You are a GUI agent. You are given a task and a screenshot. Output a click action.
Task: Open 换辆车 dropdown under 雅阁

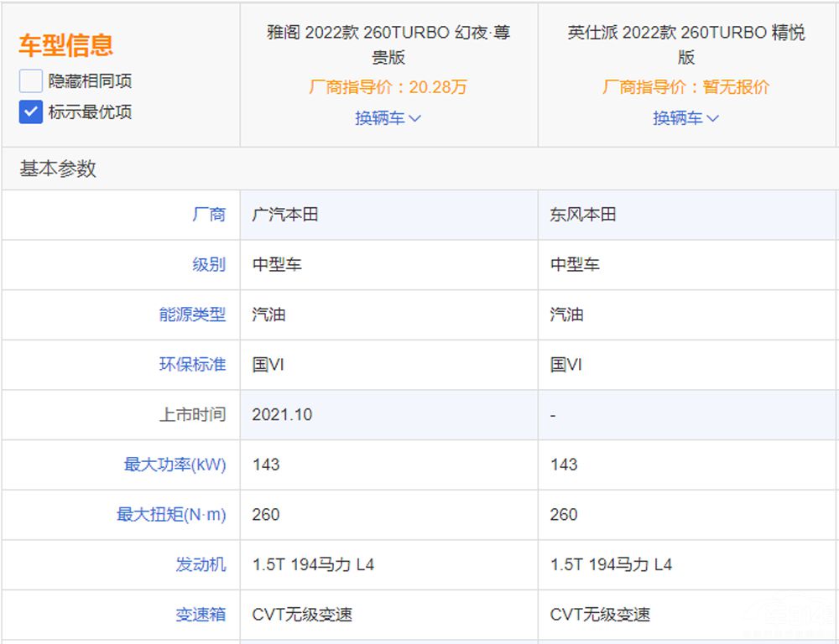pos(388,118)
